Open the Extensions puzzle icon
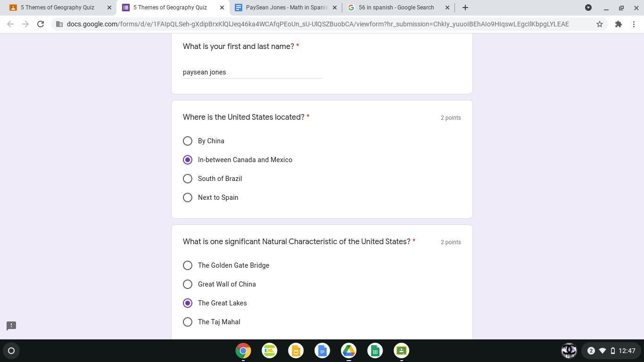The image size is (644, 362). coord(618,24)
